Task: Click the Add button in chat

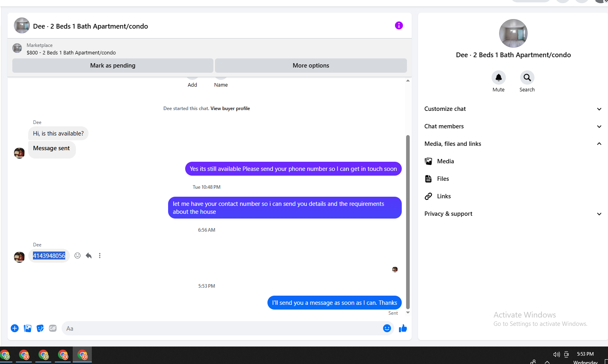Action: click(x=192, y=85)
